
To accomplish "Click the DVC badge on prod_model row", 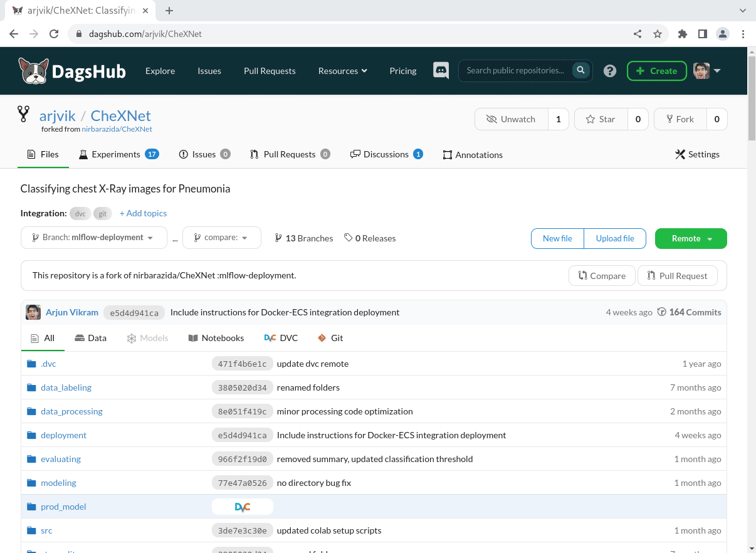I will point(243,507).
